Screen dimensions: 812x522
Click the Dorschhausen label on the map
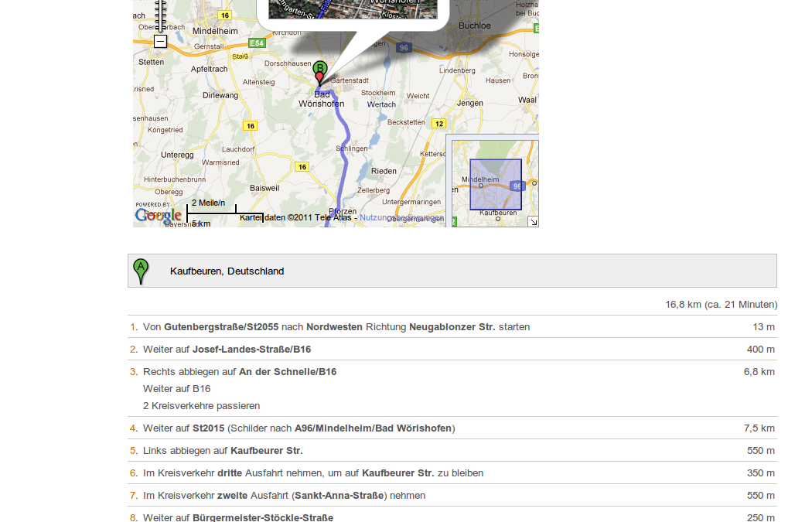288,63
